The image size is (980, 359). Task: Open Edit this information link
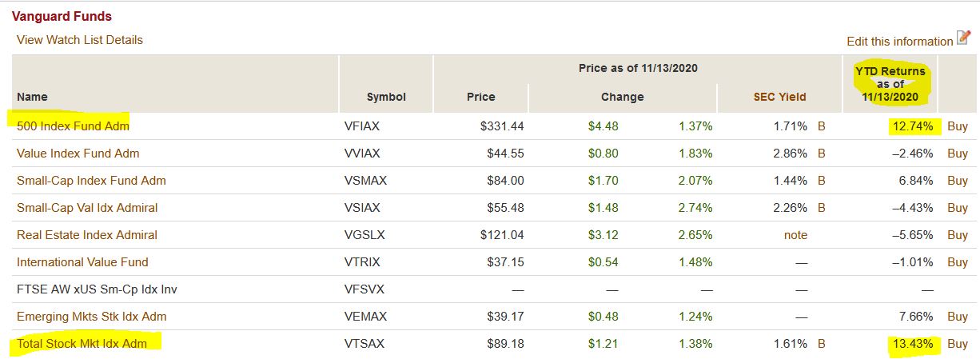pos(900,42)
